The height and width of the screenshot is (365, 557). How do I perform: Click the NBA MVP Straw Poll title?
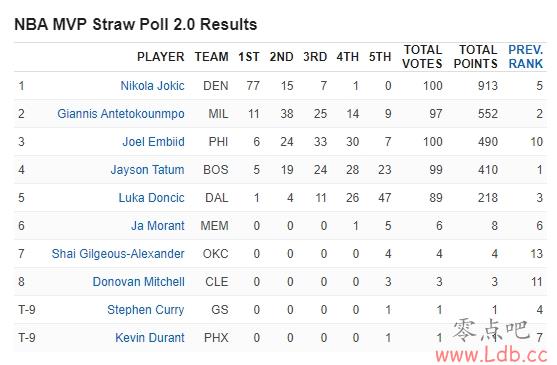[x=135, y=24]
